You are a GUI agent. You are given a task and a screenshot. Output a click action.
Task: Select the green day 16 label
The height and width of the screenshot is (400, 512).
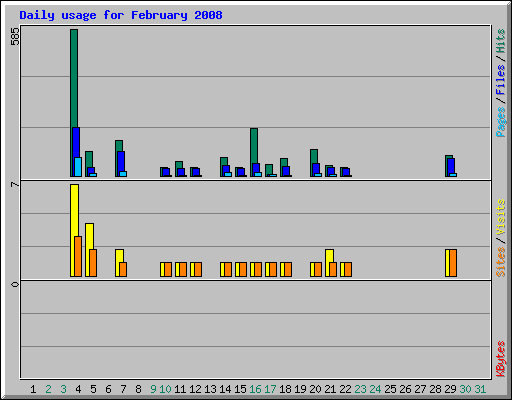tap(255, 389)
